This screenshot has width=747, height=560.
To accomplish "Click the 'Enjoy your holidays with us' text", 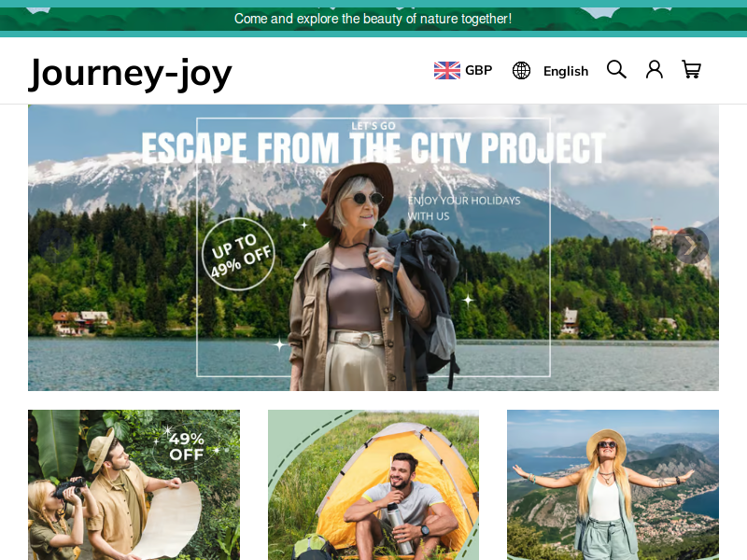I will 464,208.
